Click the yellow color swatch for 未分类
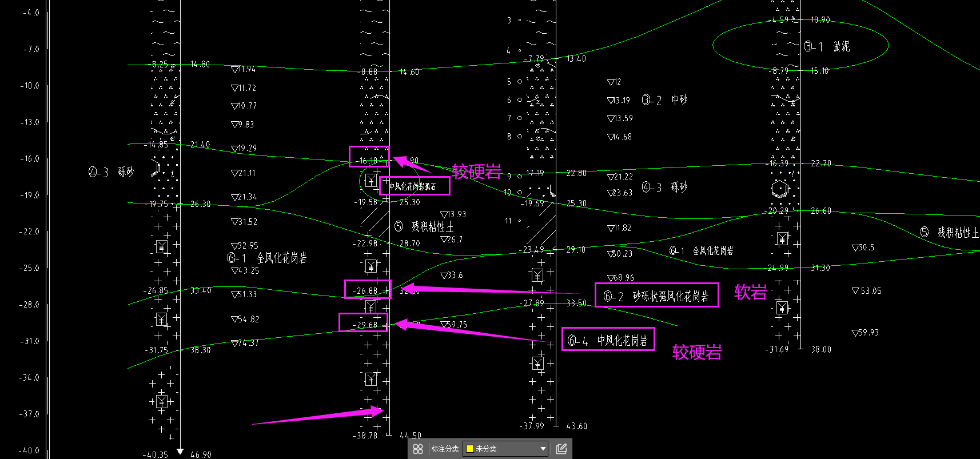980x459 pixels. point(470,449)
